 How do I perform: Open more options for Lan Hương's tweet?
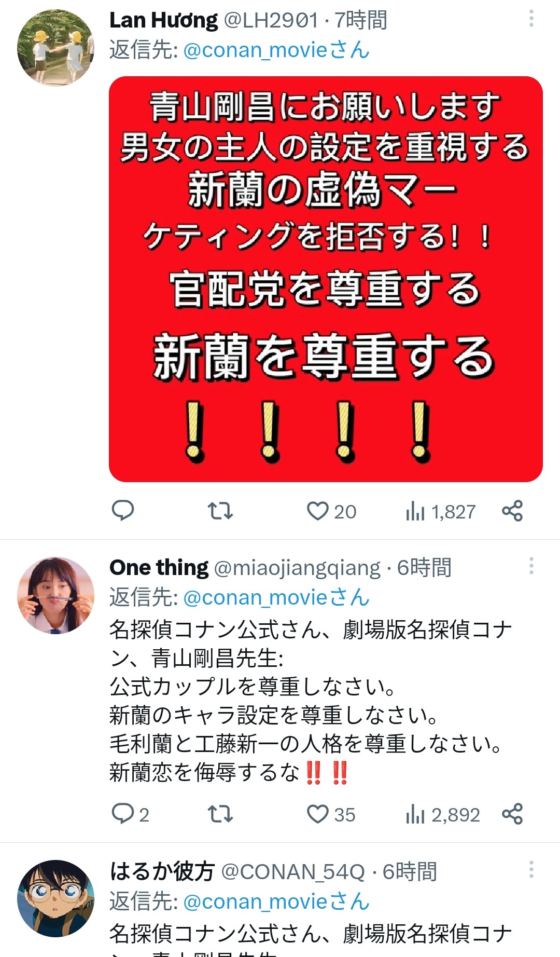click(x=531, y=19)
